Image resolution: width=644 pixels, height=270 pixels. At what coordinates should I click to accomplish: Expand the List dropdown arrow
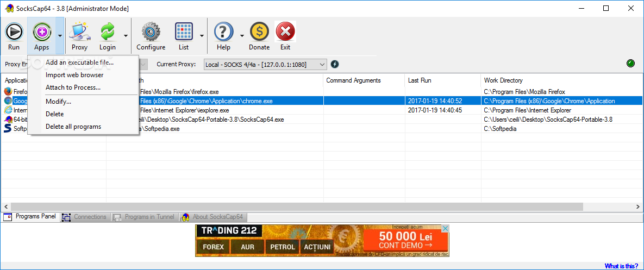(x=202, y=36)
